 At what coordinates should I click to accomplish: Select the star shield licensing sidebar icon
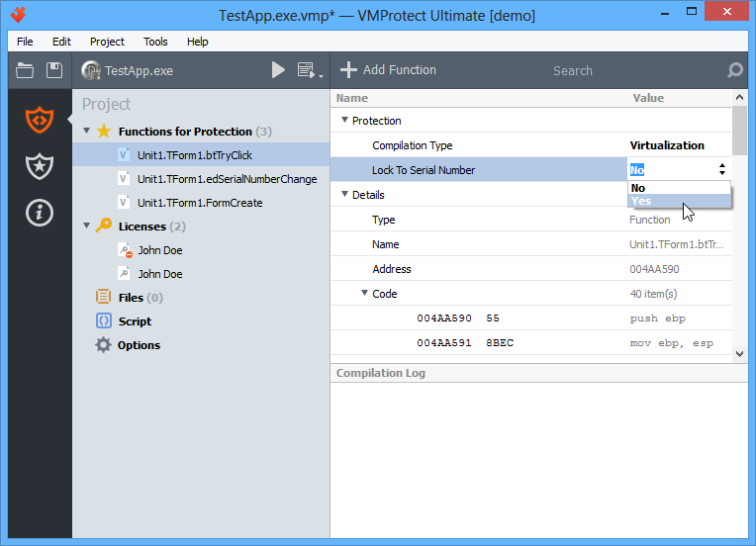pos(40,166)
